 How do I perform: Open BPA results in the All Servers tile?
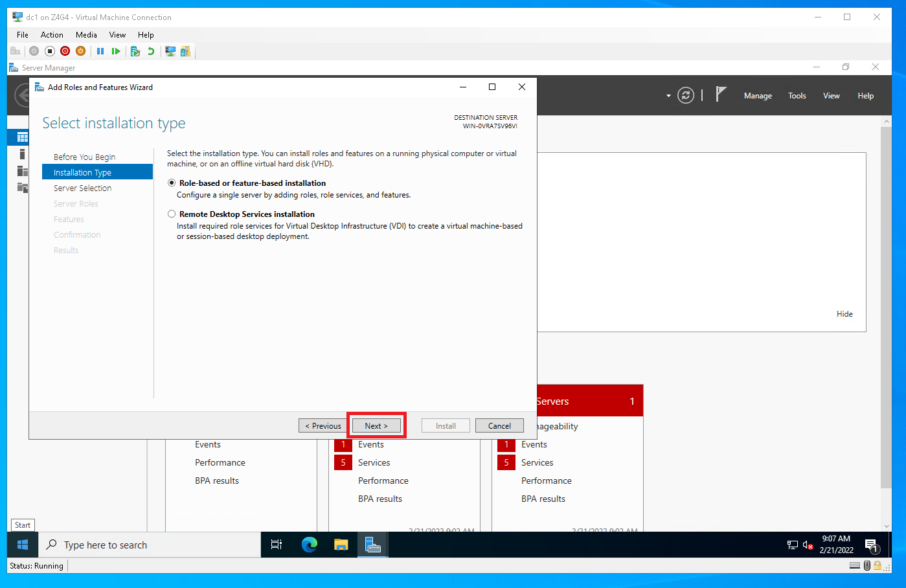tap(543, 499)
